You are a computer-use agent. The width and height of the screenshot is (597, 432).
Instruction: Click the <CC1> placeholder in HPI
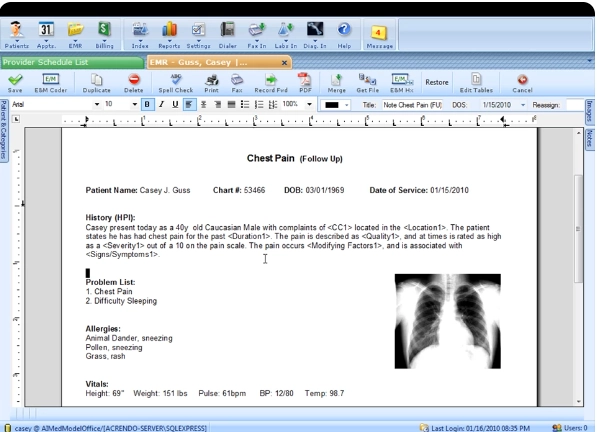pyautogui.click(x=340, y=228)
